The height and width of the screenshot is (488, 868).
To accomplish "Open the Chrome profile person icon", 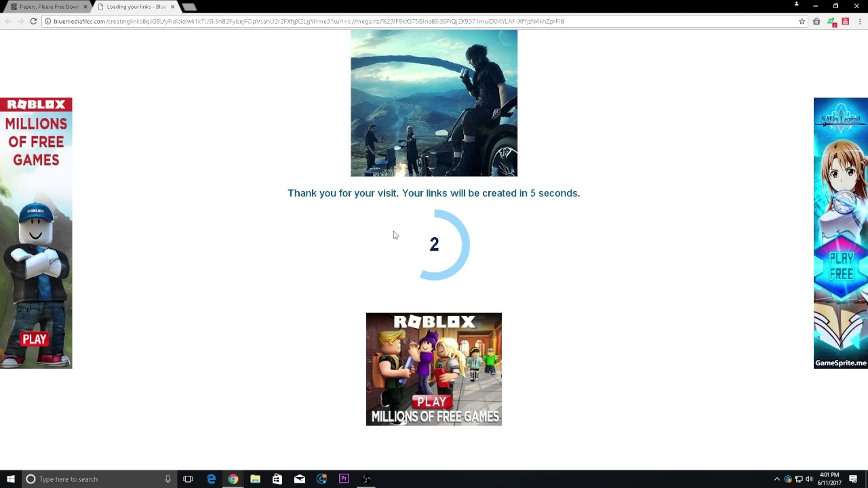I will point(796,4).
